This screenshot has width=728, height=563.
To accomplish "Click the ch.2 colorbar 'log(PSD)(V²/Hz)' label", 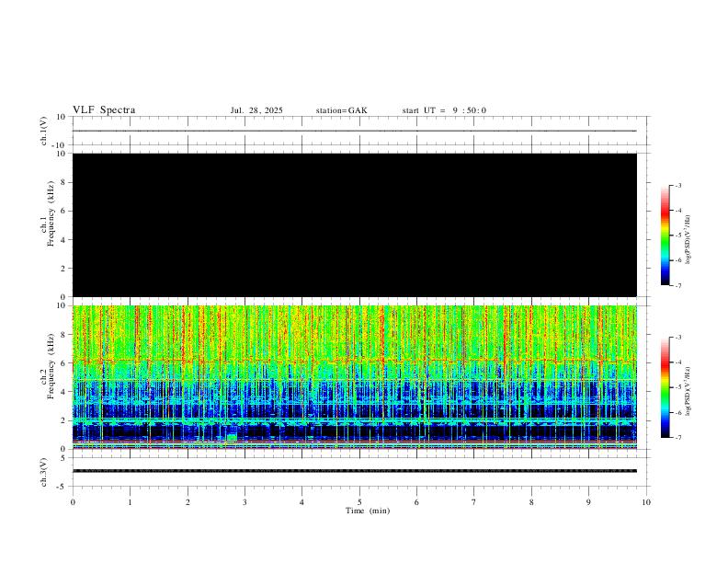I will 688,391.
